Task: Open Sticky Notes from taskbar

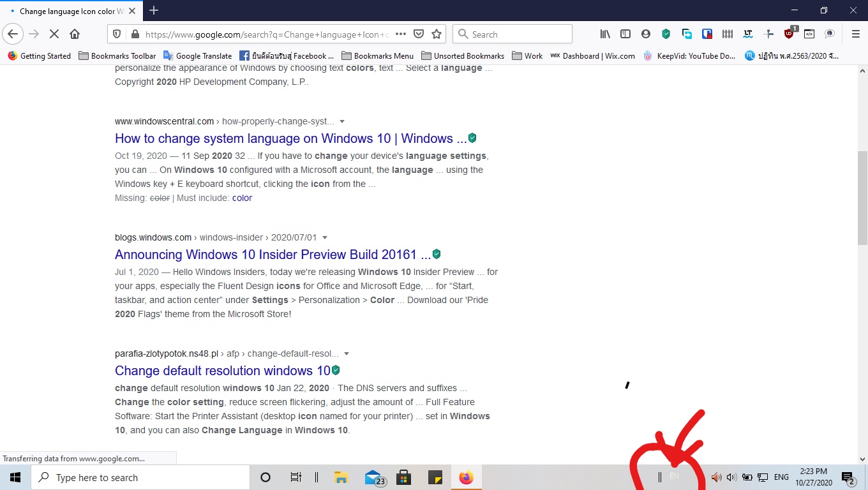Action: tap(435, 477)
